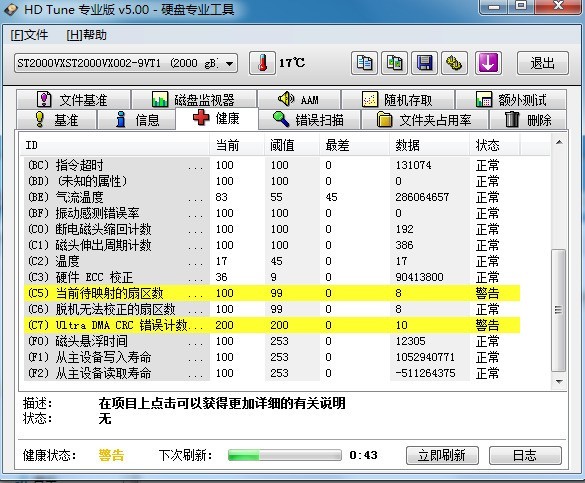This screenshot has height=483, width=585.
Task: Click data value 90413800
Action: 420,277
